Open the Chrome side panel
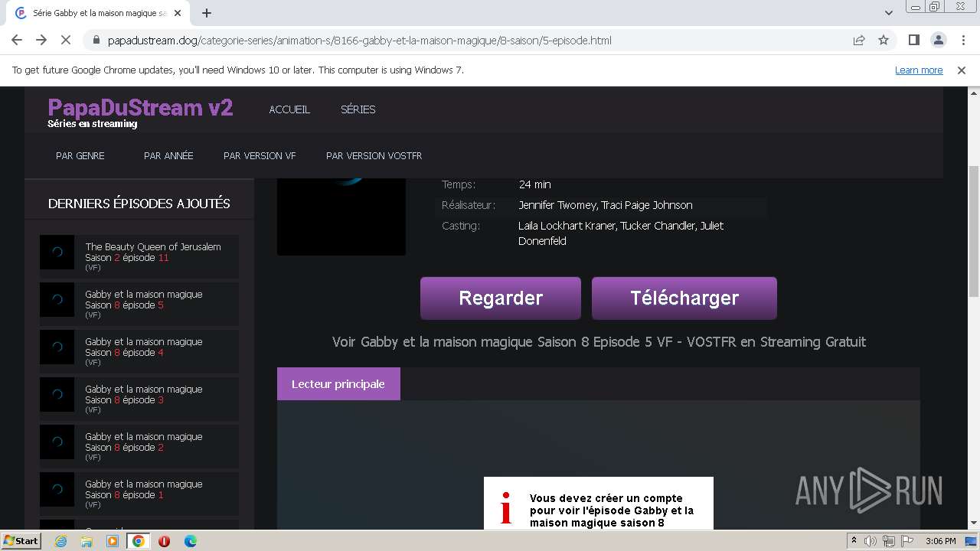Image resolution: width=980 pixels, height=551 pixels. click(x=913, y=40)
